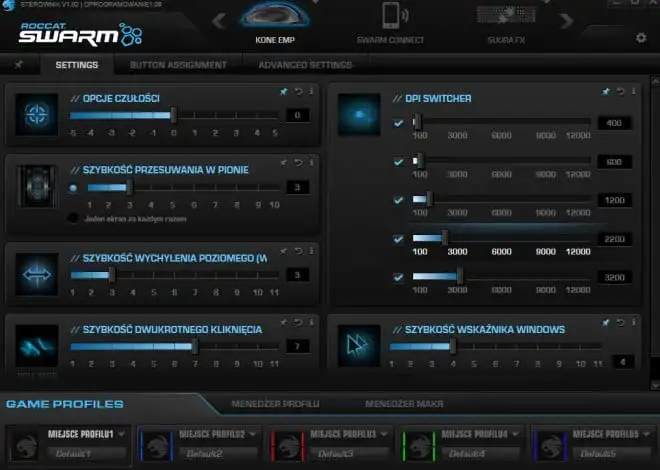Reset Szybkość Wychylenia Poziomego setting
Image resolution: width=660 pixels, height=470 pixels.
pyautogui.click(x=298, y=251)
